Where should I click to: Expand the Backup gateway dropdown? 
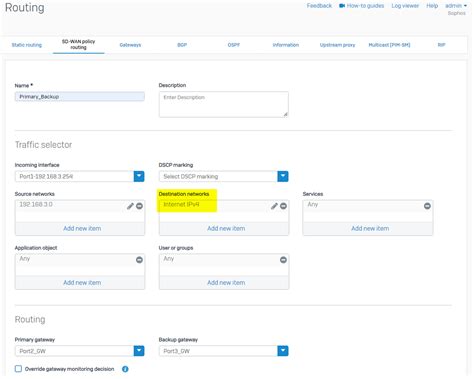[x=283, y=351]
